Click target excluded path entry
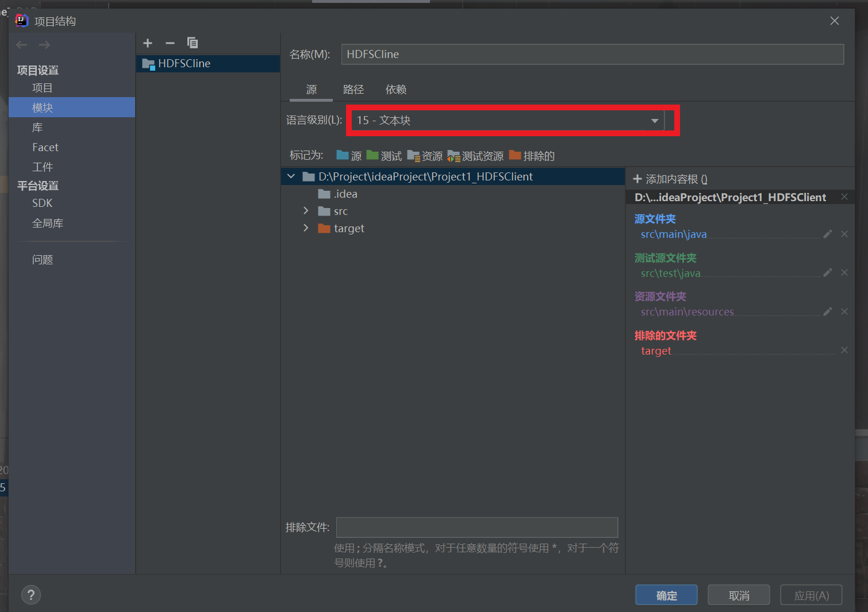 [x=656, y=351]
